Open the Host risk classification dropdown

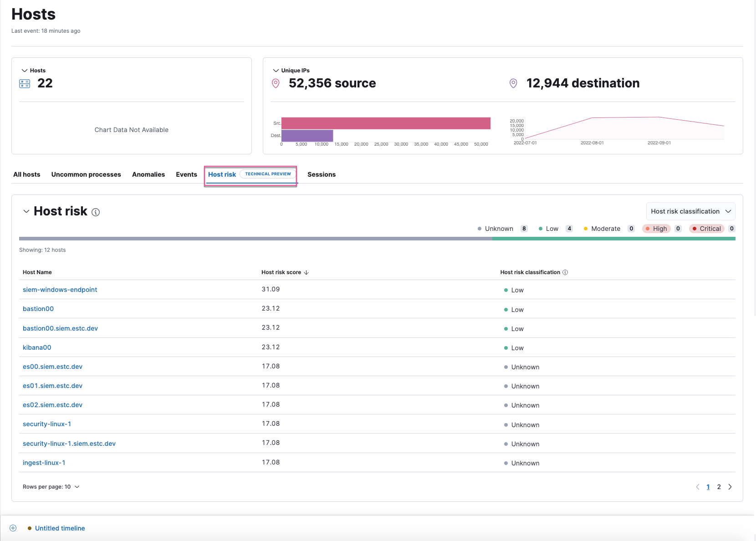click(690, 211)
